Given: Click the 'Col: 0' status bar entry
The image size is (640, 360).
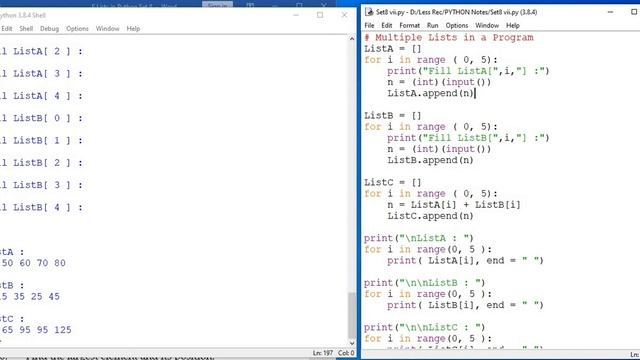Looking at the screenshot, I should [x=346, y=353].
